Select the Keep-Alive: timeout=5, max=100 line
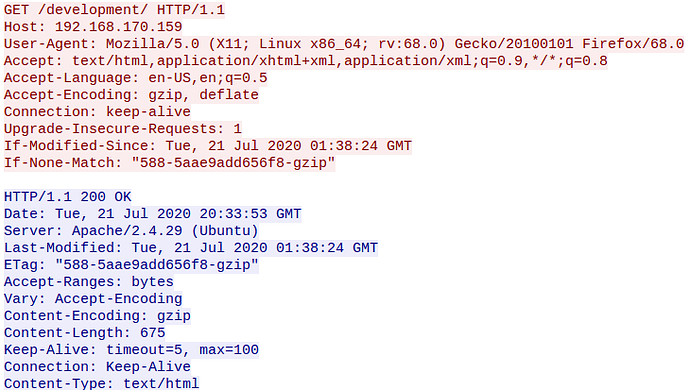This screenshot has width=690, height=390. click(x=131, y=350)
